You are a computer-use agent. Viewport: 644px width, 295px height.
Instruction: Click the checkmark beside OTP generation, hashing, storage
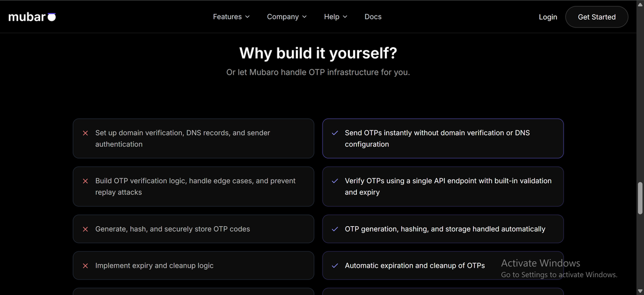click(335, 229)
